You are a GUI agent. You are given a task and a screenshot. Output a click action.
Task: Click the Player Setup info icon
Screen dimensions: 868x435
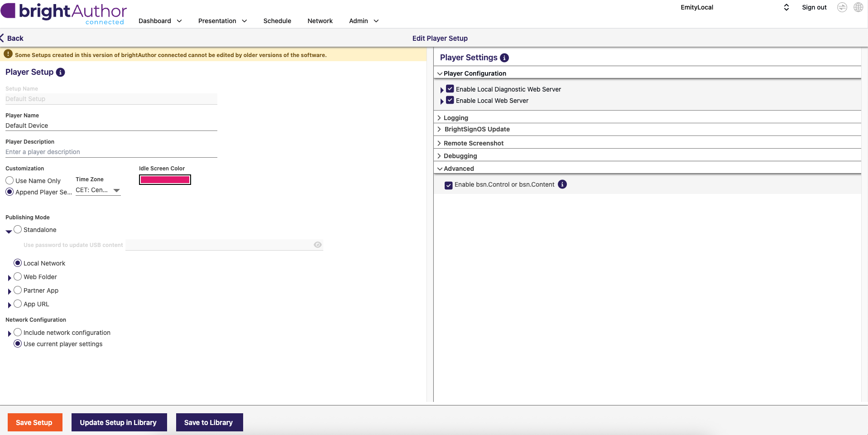[x=60, y=72]
